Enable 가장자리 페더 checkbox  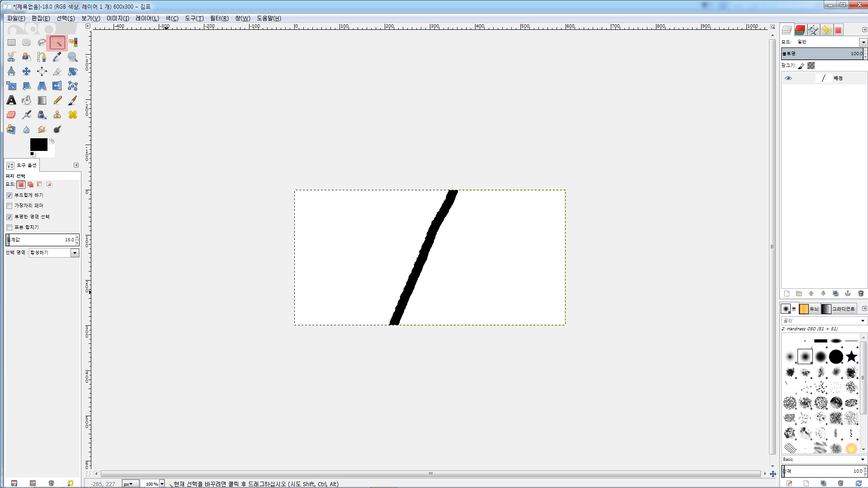tap(9, 206)
